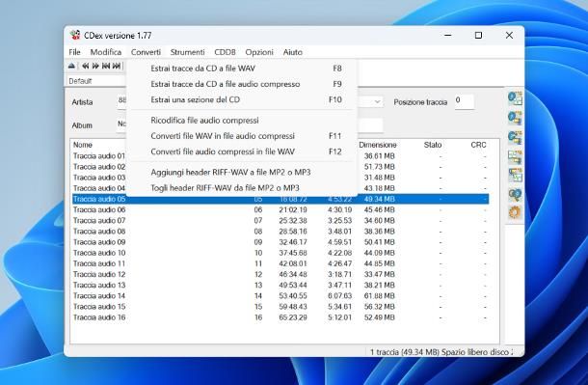588x385 pixels.
Task: Select Traccia audio 04
Action: [x=99, y=188]
